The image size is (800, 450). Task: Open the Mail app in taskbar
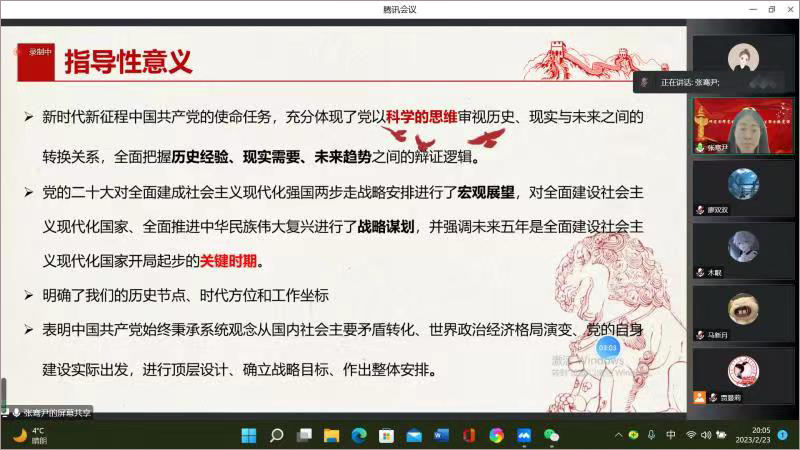click(x=414, y=435)
